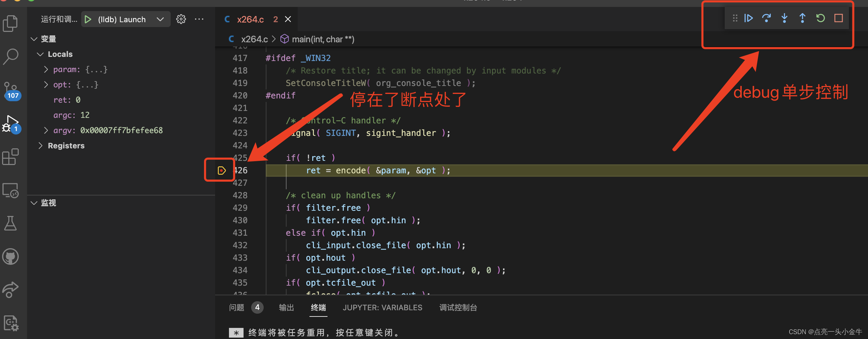
Task: Open the GitHub view in activity bar
Action: [x=10, y=257]
